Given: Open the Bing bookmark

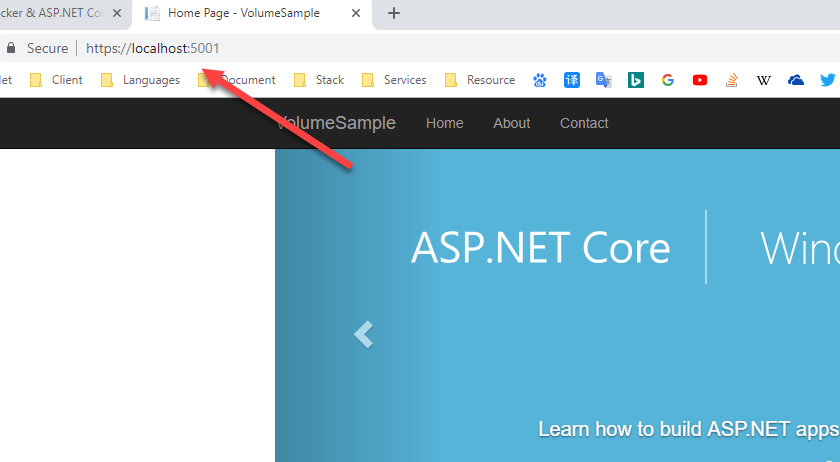Looking at the screenshot, I should pos(636,80).
